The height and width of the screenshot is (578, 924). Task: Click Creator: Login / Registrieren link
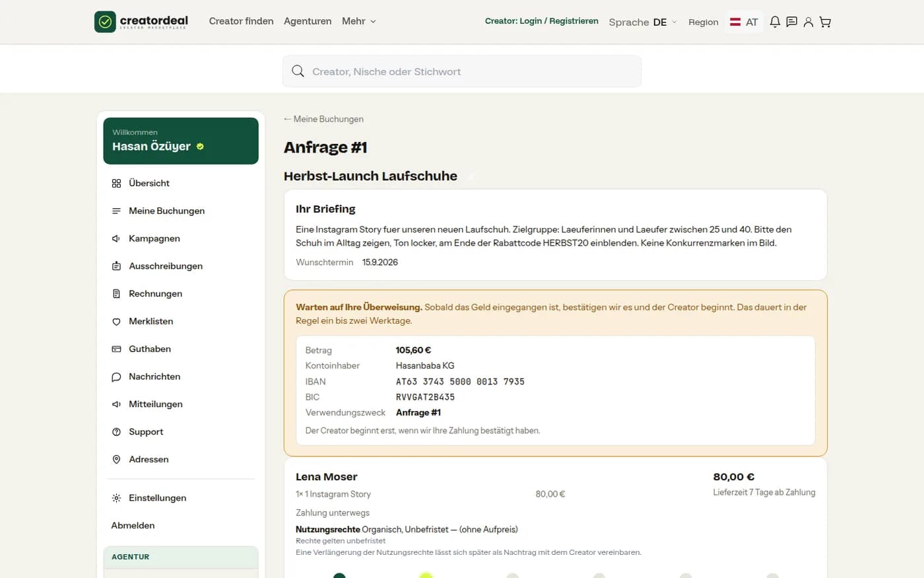coord(541,21)
